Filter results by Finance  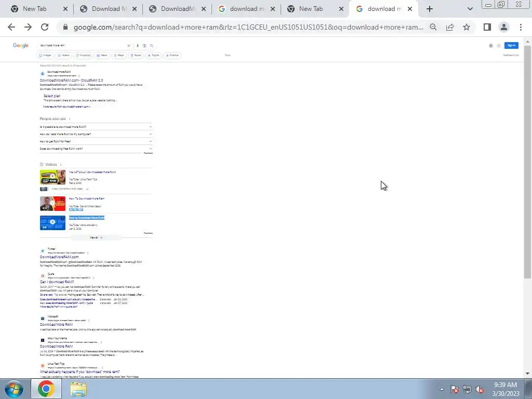[x=172, y=55]
